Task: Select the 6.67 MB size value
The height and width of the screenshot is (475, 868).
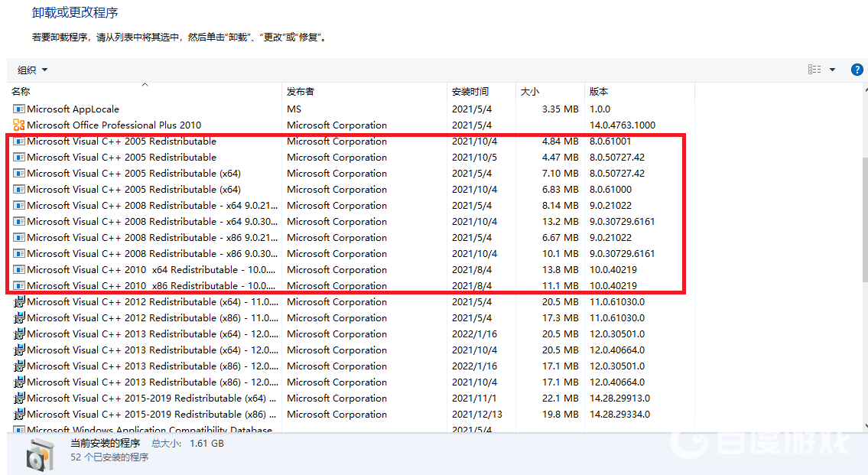Action: click(561, 237)
